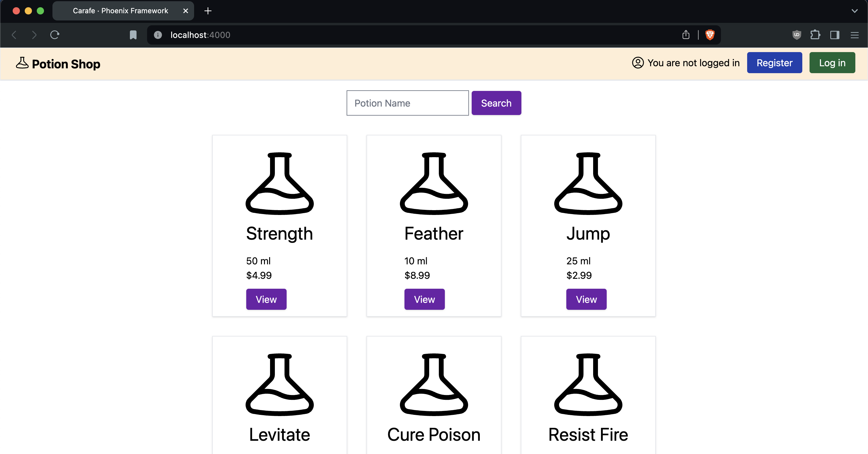Screen dimensions: 868x454
Task: Close the Carafe tab
Action: (x=185, y=11)
